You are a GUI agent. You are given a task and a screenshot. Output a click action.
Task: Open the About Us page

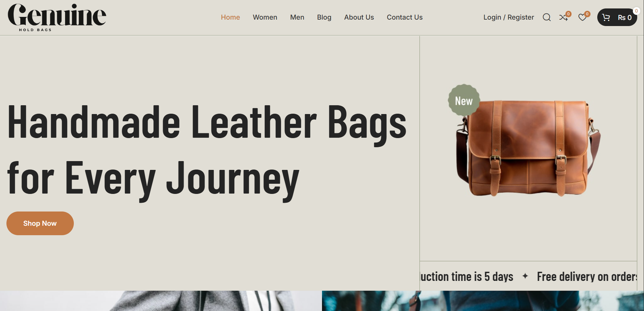[x=359, y=17]
